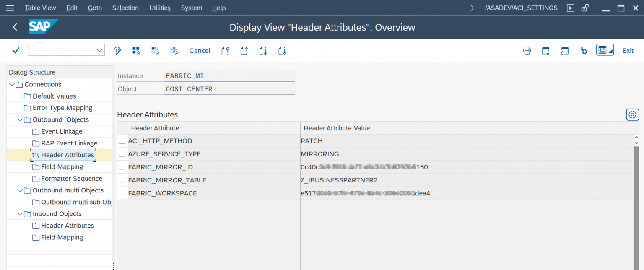This screenshot has height=270, width=644.
Task: Go to the first page icon
Action: [x=226, y=51]
